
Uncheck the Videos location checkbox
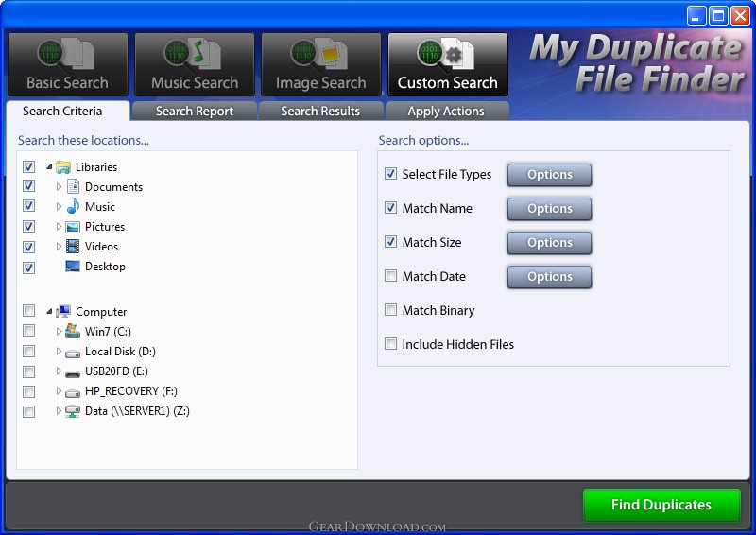pos(29,247)
